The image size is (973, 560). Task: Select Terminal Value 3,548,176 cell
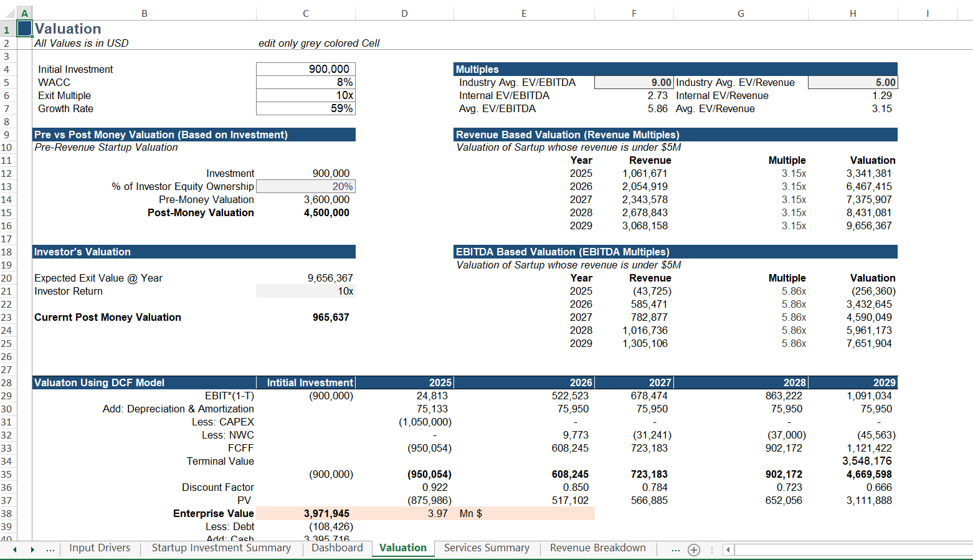pyautogui.click(x=853, y=461)
